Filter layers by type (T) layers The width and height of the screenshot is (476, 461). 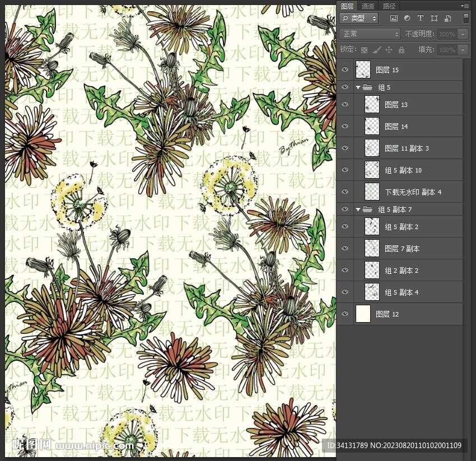point(420,18)
